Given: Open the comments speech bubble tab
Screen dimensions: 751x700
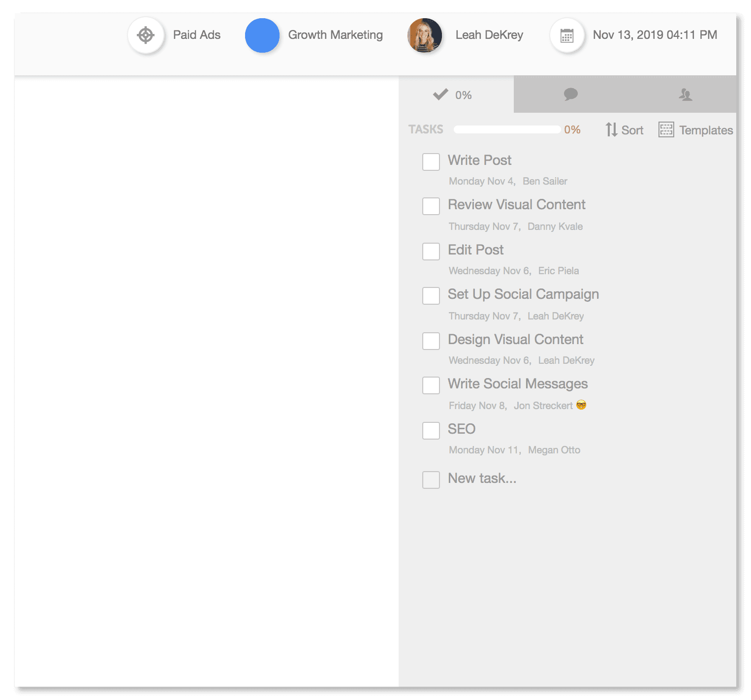Looking at the screenshot, I should pyautogui.click(x=570, y=94).
